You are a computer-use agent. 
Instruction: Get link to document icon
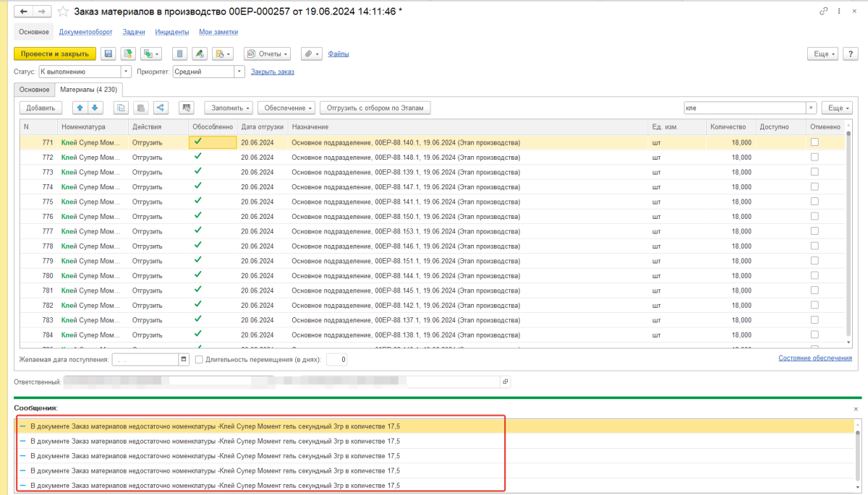(823, 12)
